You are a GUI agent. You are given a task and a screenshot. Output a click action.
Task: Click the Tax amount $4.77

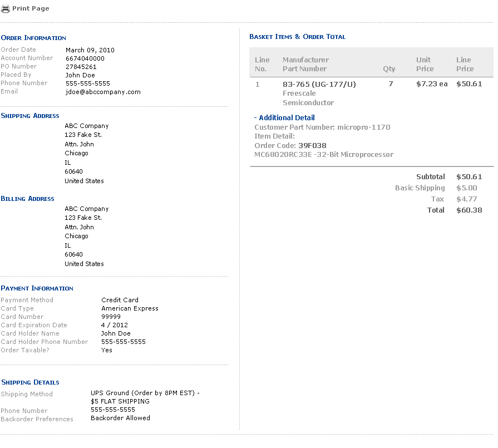[x=466, y=199]
